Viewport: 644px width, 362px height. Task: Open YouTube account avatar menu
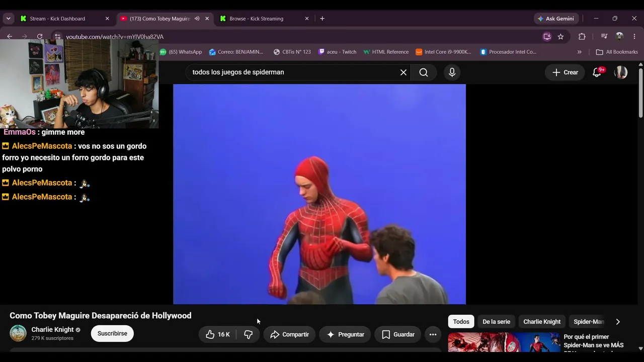pyautogui.click(x=621, y=72)
